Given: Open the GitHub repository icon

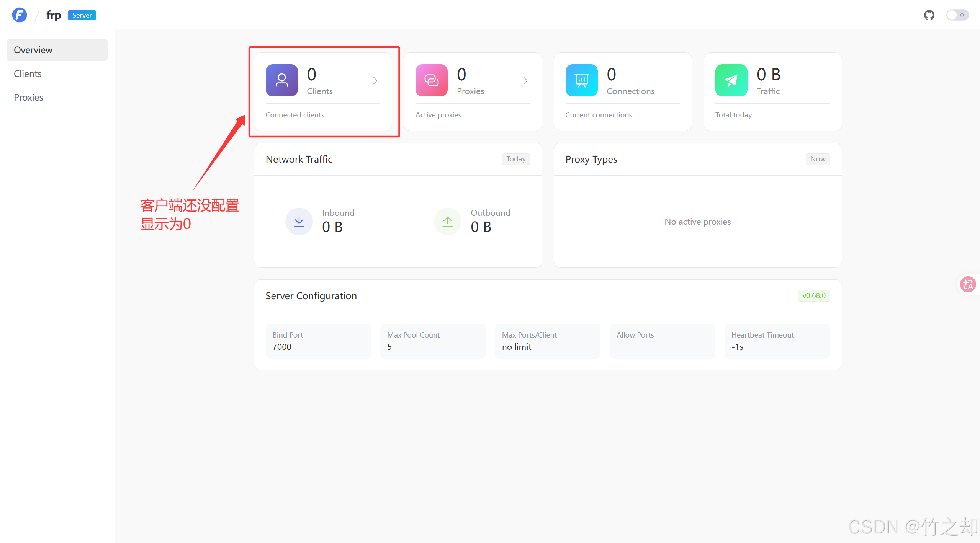Looking at the screenshot, I should point(929,15).
